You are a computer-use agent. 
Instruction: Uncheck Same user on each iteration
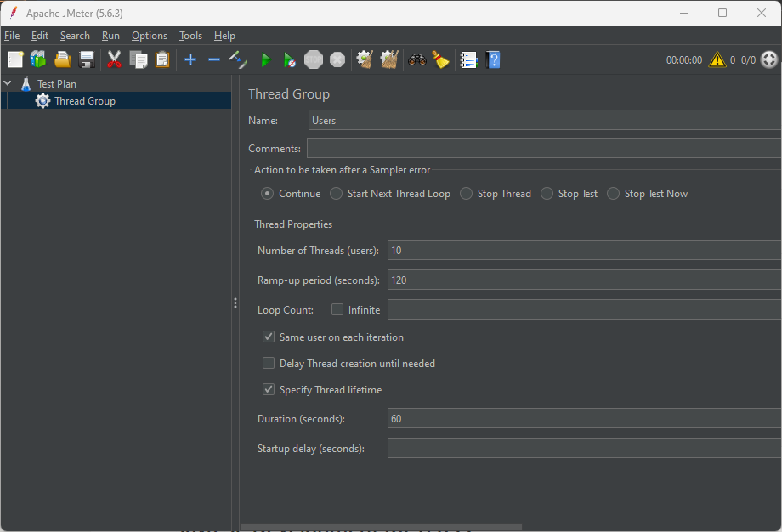[x=269, y=337]
